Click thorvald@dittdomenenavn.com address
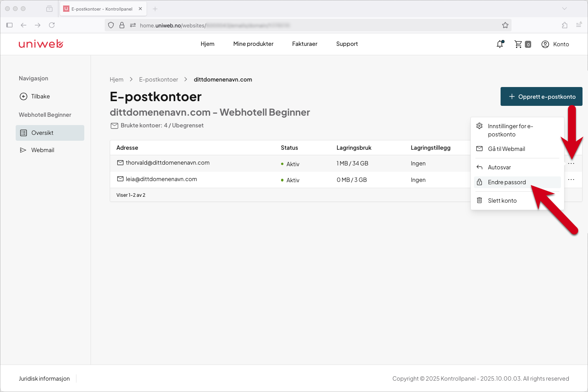The image size is (588, 392). tap(167, 163)
